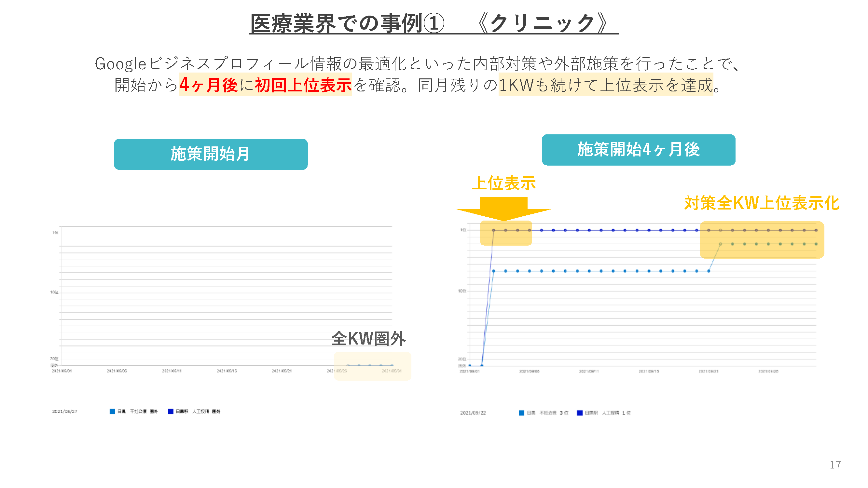This screenshot has width=868, height=488.
Task: Click light blue legend swatch in right chart
Action: (521, 413)
